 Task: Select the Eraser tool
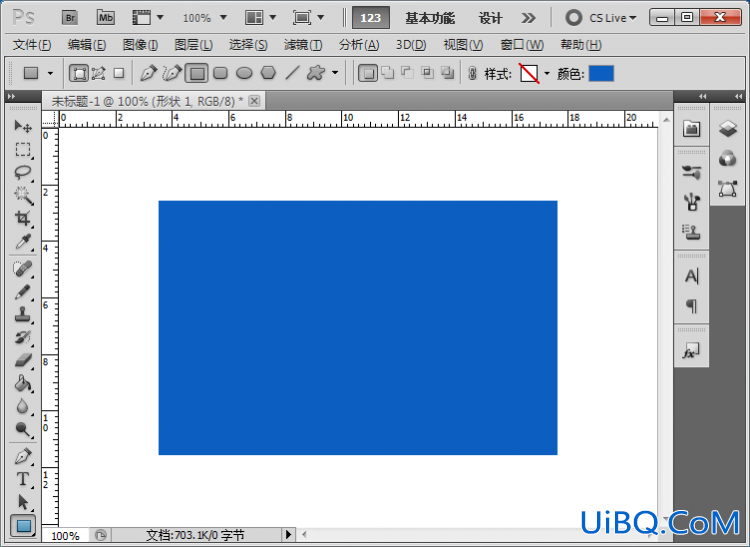pyautogui.click(x=22, y=361)
